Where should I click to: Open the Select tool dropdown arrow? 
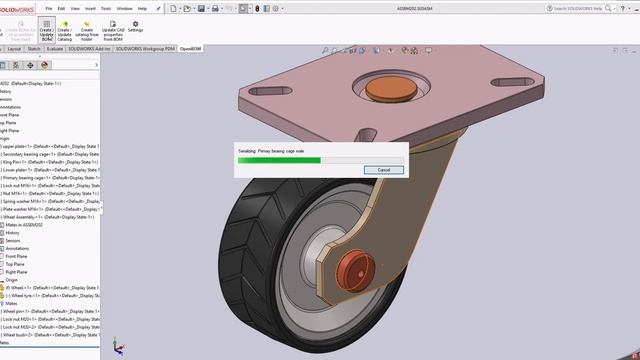coord(250,9)
